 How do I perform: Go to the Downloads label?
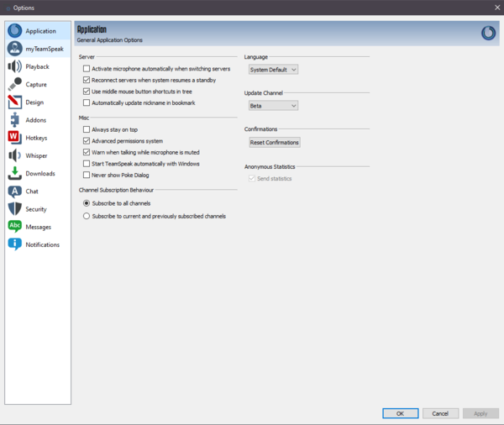[x=40, y=173]
